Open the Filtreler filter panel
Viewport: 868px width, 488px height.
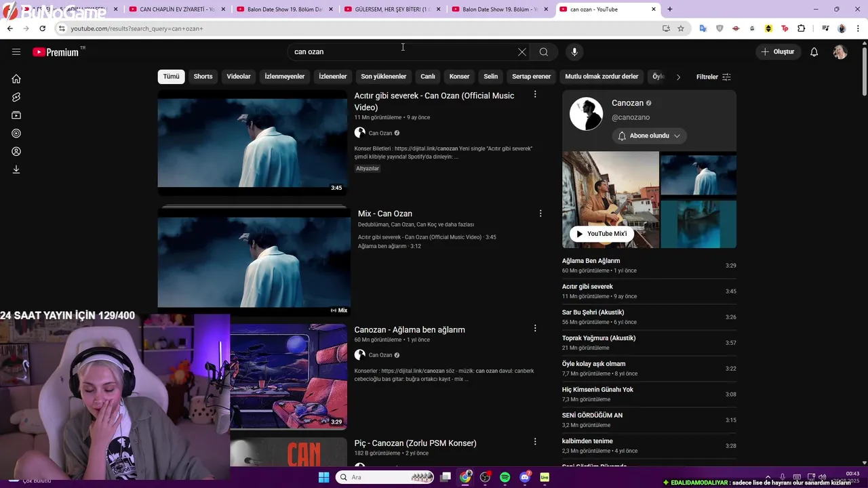coord(713,77)
